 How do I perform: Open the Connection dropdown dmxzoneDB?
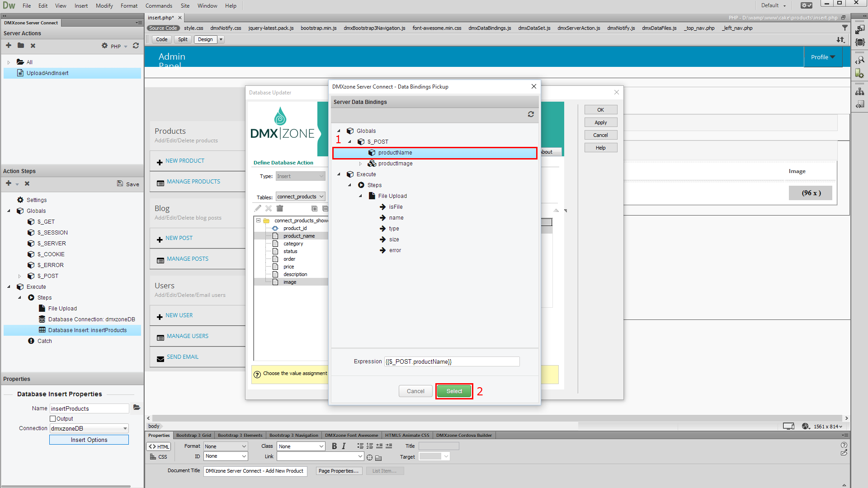click(89, 428)
